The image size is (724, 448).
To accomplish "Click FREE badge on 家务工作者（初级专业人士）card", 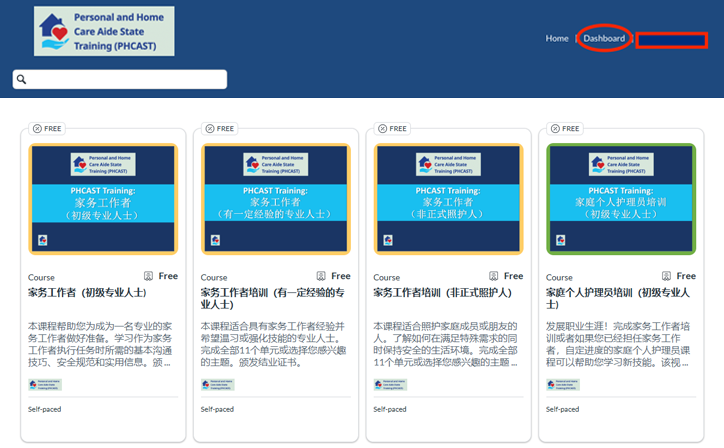I will click(47, 129).
